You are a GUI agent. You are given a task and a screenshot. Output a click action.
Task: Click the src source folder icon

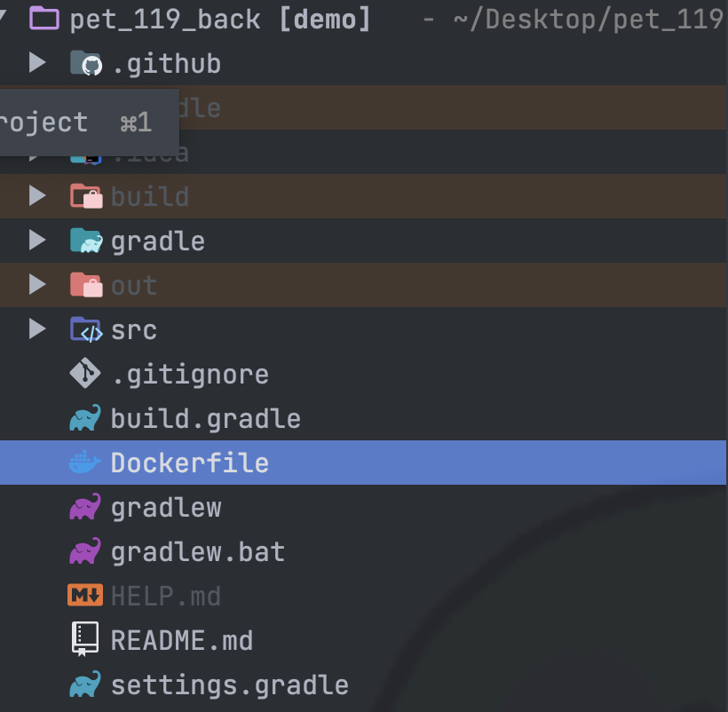pyautogui.click(x=86, y=329)
